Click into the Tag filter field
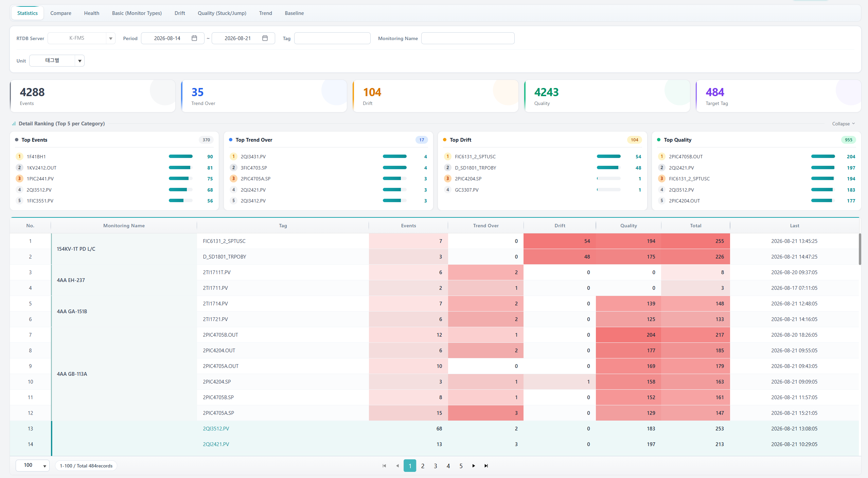Screen dimensions: 868x478 pos(332,38)
